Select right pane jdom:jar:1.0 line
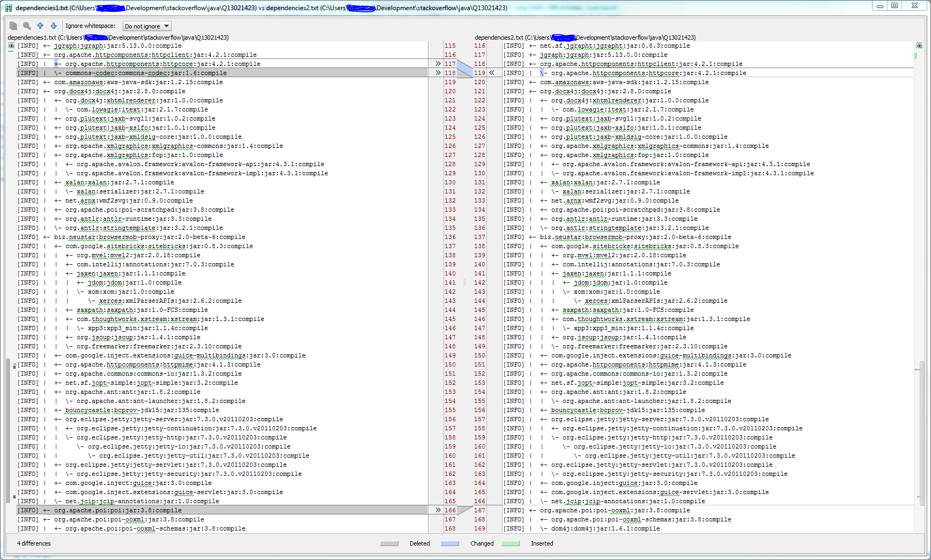931x560 pixels. click(708, 282)
